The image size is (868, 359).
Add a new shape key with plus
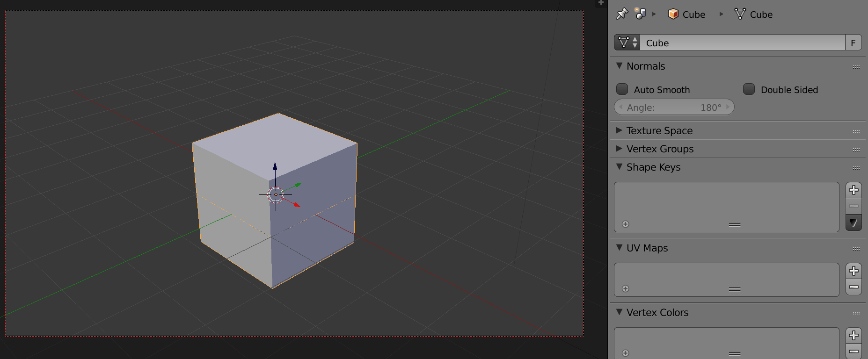coord(853,190)
